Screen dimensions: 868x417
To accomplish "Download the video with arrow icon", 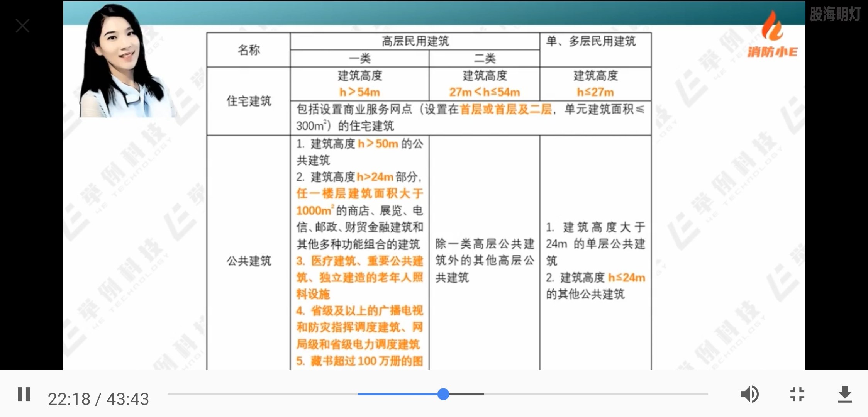I will pyautogui.click(x=845, y=395).
